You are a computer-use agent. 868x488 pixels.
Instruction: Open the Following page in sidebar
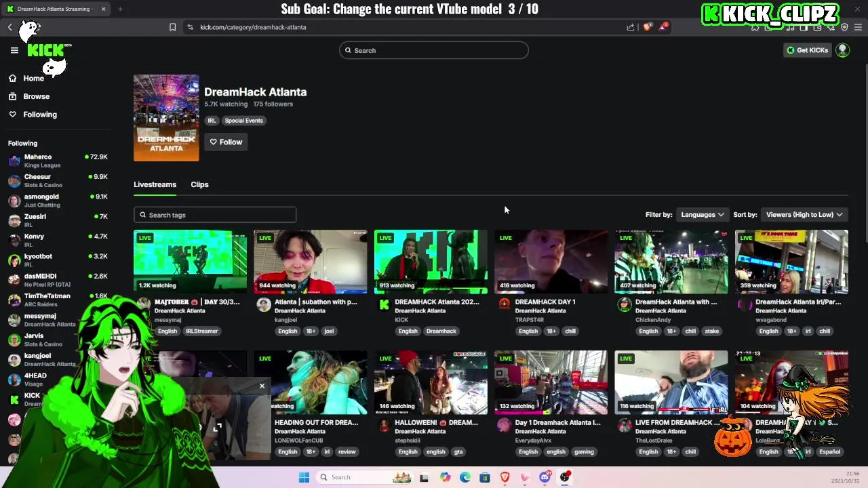click(33, 115)
